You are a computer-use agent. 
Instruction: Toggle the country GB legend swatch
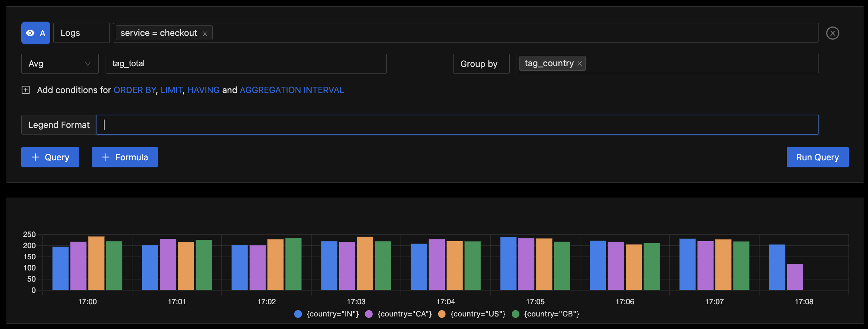[516, 314]
